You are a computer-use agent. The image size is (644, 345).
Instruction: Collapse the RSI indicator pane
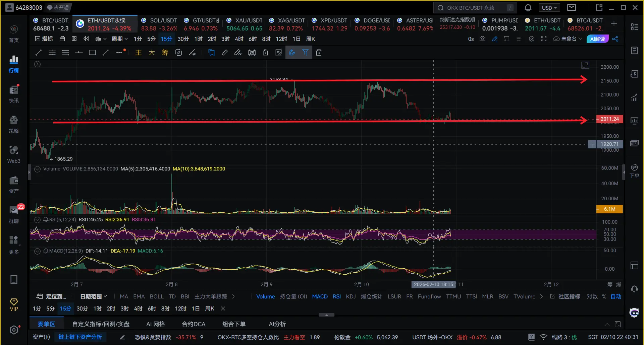(x=38, y=220)
